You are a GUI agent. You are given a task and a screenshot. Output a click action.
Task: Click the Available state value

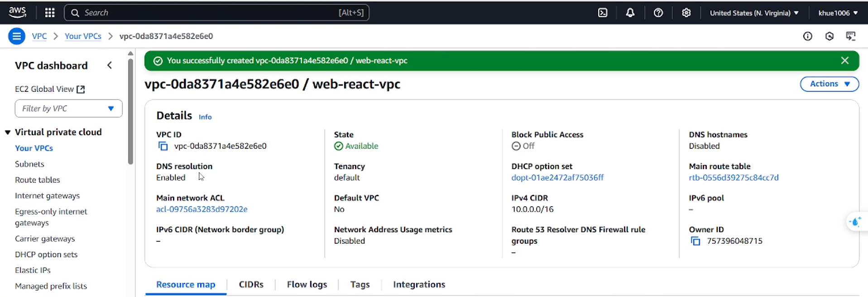(356, 146)
